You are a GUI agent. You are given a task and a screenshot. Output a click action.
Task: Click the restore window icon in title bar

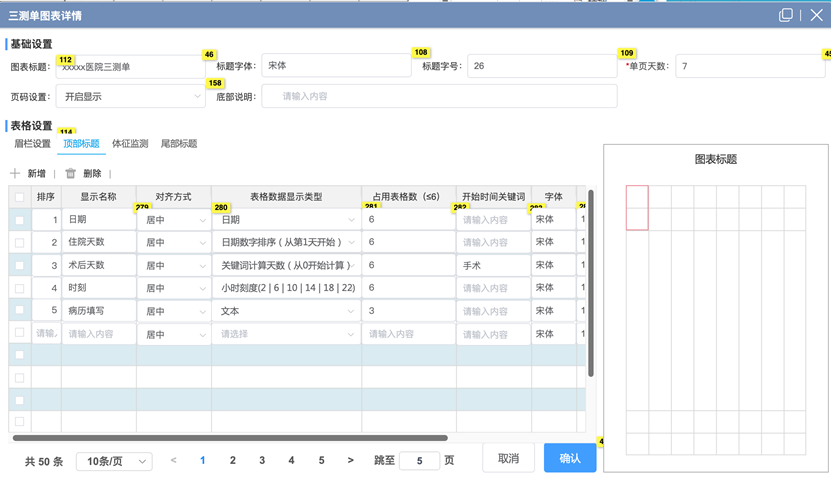click(x=785, y=15)
